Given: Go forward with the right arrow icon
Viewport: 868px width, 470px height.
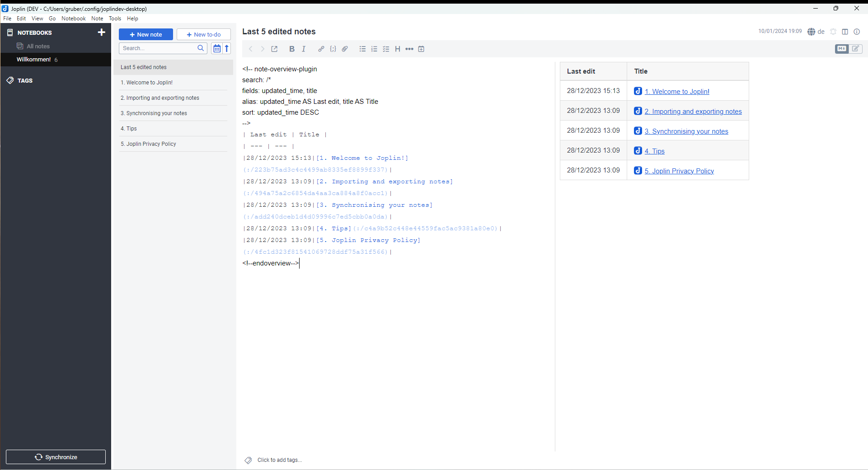Looking at the screenshot, I should coord(263,49).
